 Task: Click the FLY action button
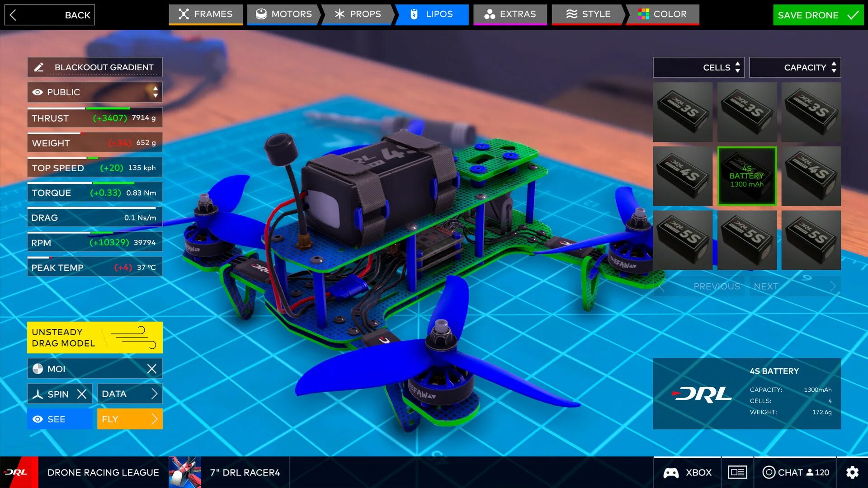tap(129, 419)
